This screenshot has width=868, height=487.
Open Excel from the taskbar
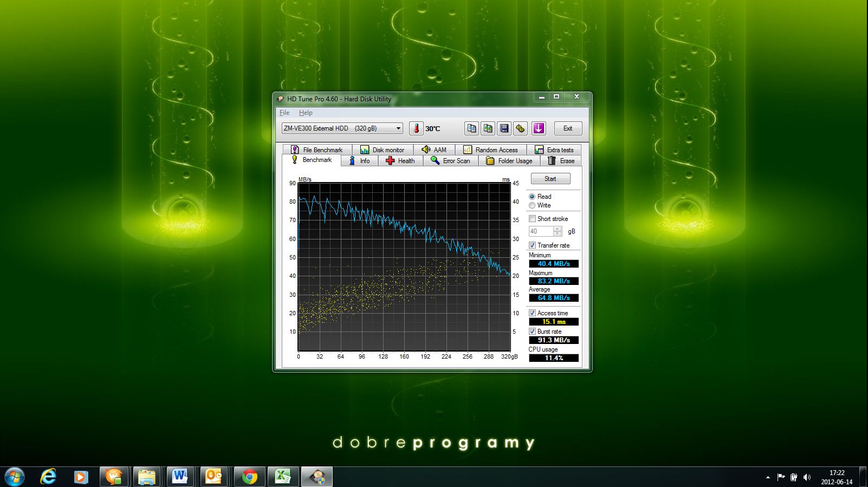(x=283, y=477)
